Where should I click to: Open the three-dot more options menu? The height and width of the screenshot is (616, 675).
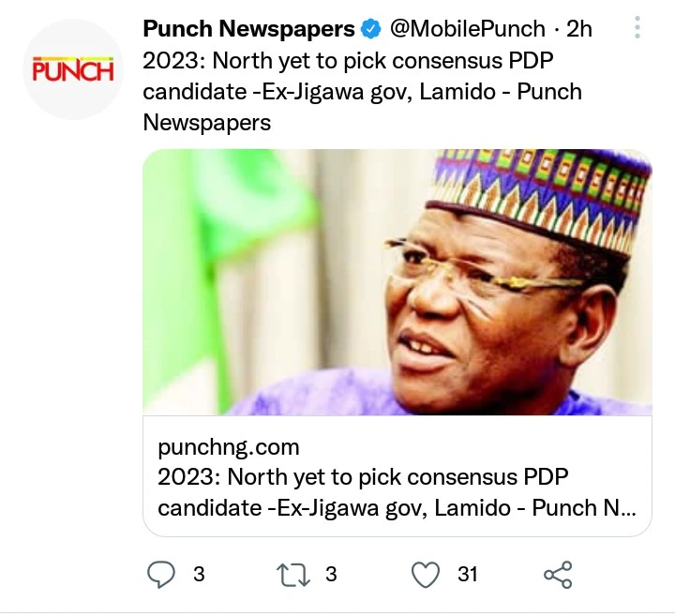coord(637,27)
